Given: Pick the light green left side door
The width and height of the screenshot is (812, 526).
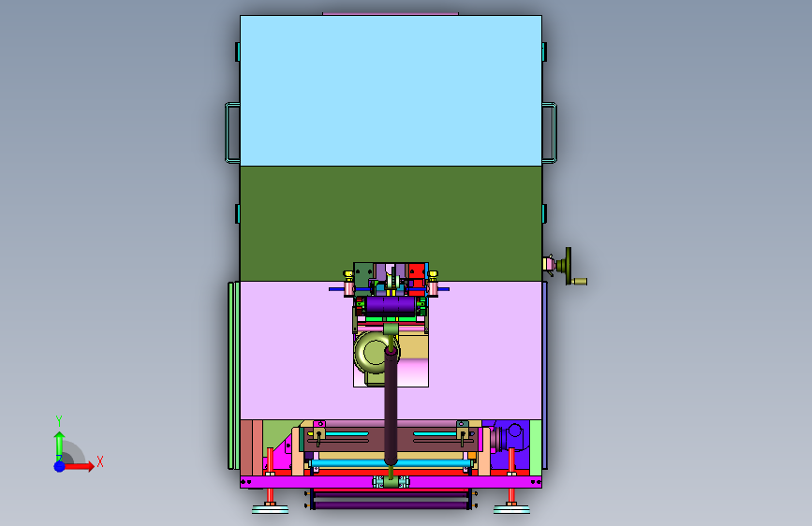Looking at the screenshot, I should pyautogui.click(x=231, y=376).
